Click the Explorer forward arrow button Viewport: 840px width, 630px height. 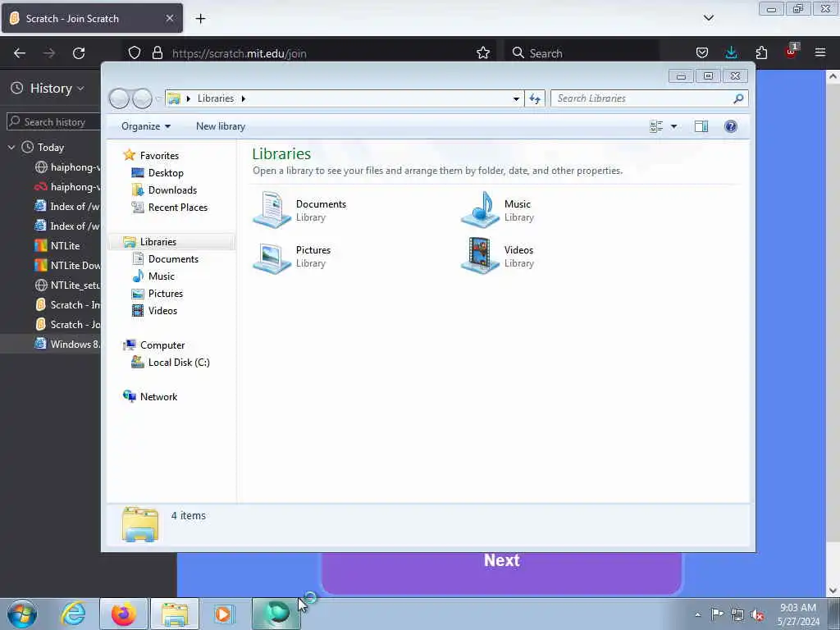pos(142,98)
